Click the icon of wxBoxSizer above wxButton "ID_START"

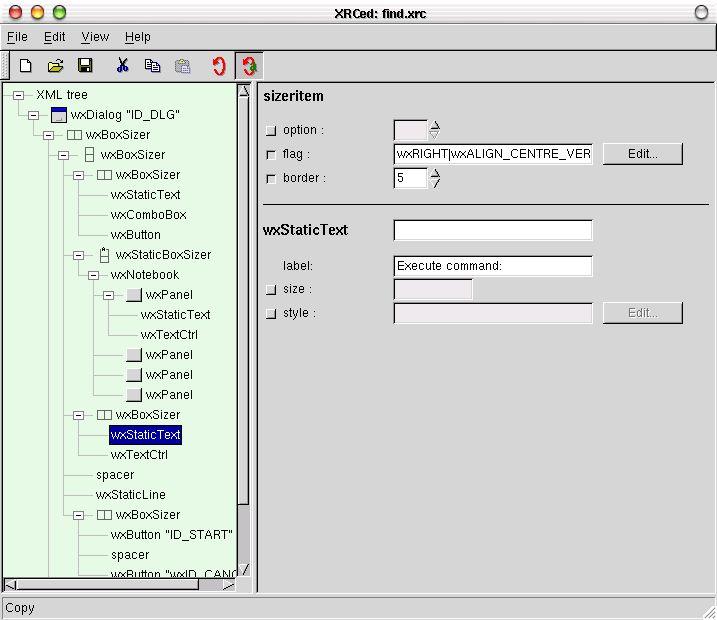click(104, 515)
